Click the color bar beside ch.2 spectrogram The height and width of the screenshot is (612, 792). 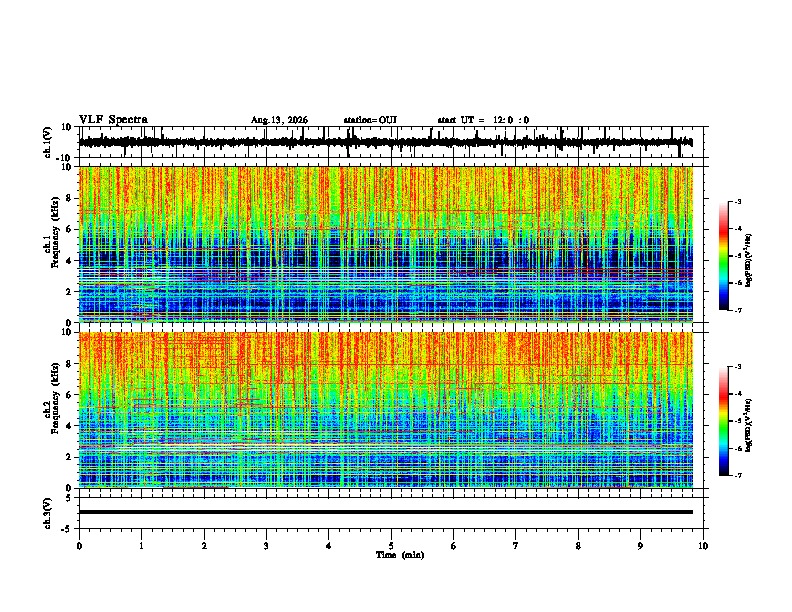coord(723,421)
